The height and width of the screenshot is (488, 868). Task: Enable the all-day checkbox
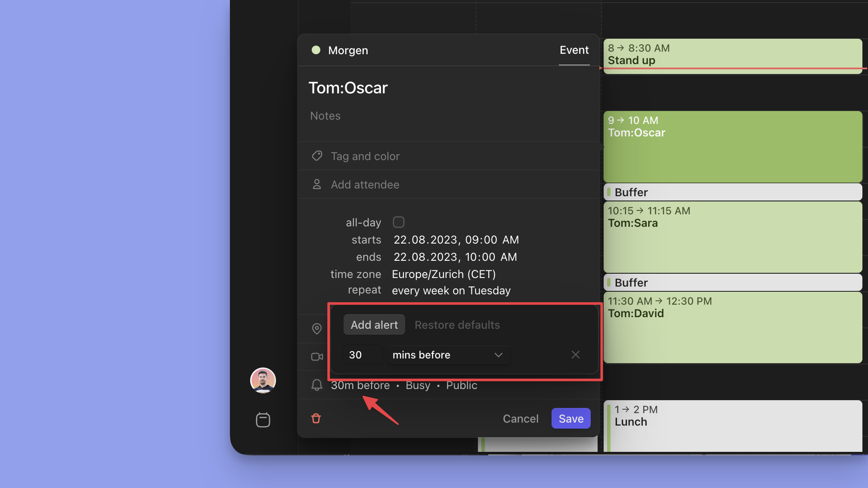point(399,222)
